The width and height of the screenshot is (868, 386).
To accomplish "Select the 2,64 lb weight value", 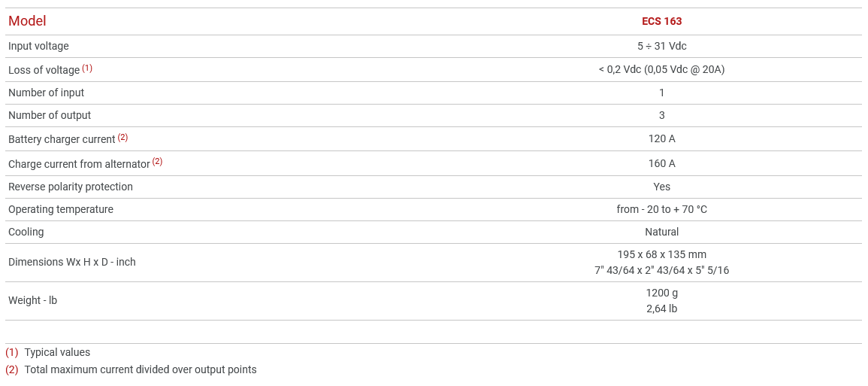I will coord(661,308).
